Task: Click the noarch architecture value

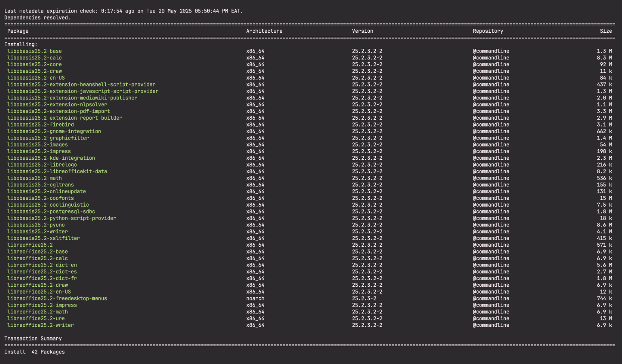Action: [255, 298]
